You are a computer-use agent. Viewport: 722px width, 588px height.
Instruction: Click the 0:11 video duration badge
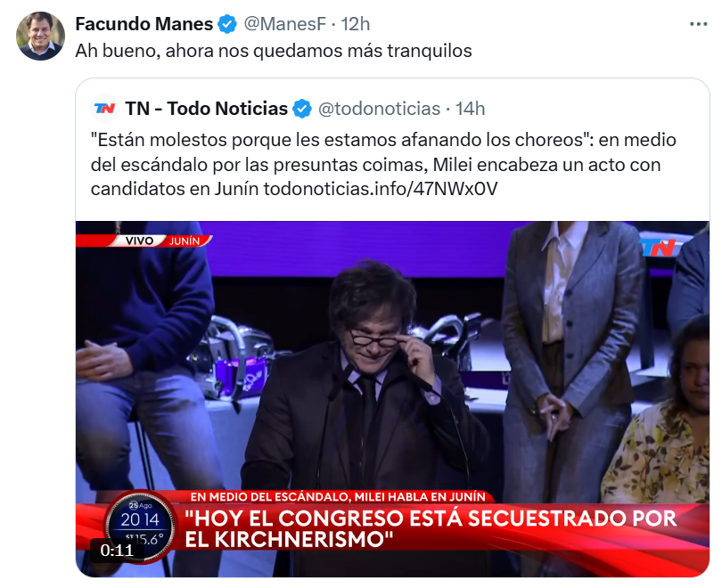(117, 550)
